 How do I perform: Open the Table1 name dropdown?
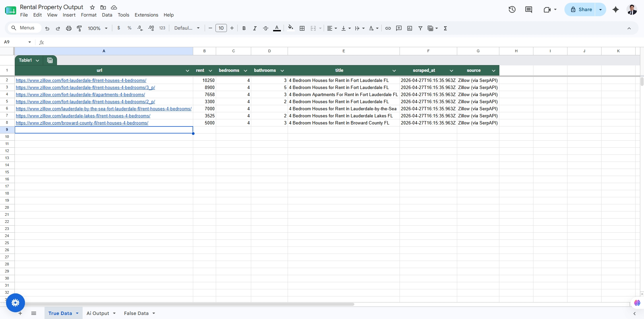pyautogui.click(x=37, y=60)
